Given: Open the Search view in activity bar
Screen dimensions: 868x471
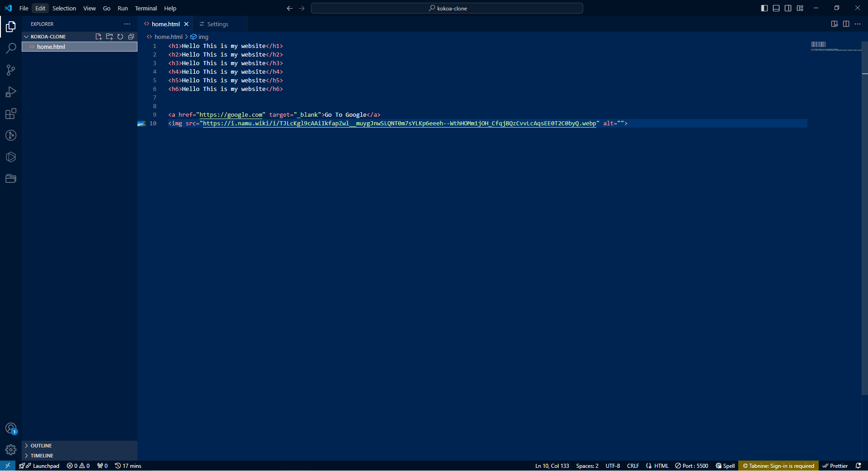Looking at the screenshot, I should (x=11, y=48).
